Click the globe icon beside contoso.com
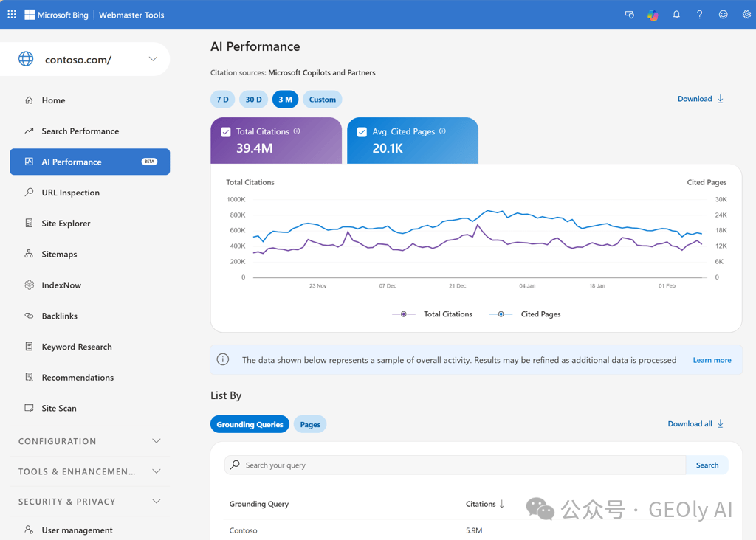Image resolution: width=756 pixels, height=540 pixels. click(x=26, y=59)
